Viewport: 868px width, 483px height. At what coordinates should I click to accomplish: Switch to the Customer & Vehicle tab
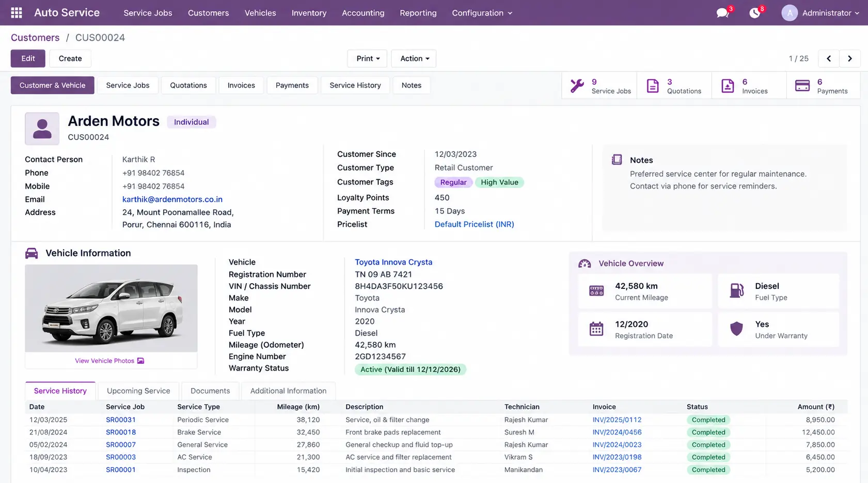52,85
